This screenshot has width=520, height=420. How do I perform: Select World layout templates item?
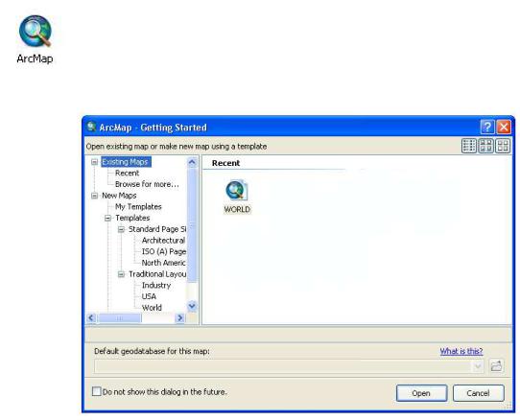click(152, 308)
